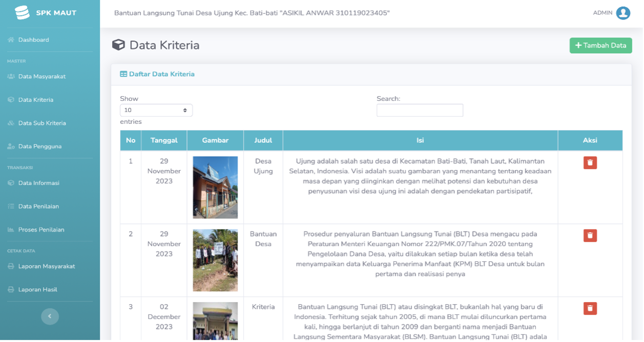Viewport: 644px width, 342px height.
Task: Click the SPK MAUT logo icon
Action: [x=22, y=13]
